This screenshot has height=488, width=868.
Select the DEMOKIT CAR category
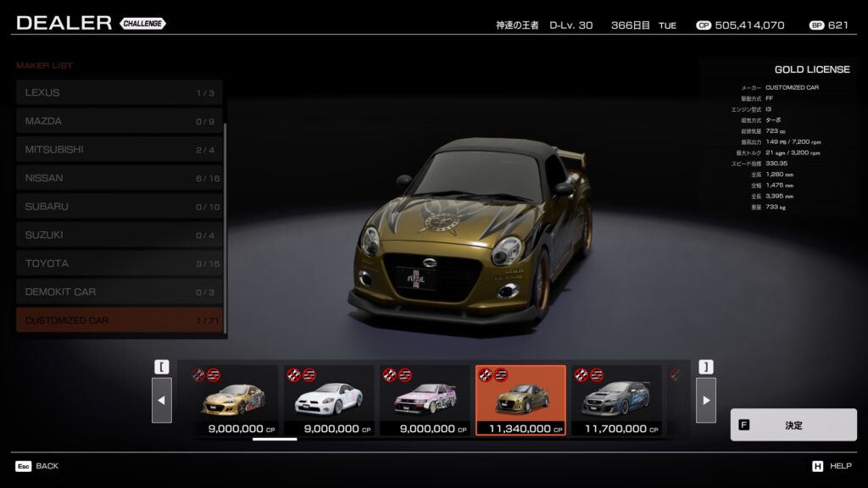119,292
